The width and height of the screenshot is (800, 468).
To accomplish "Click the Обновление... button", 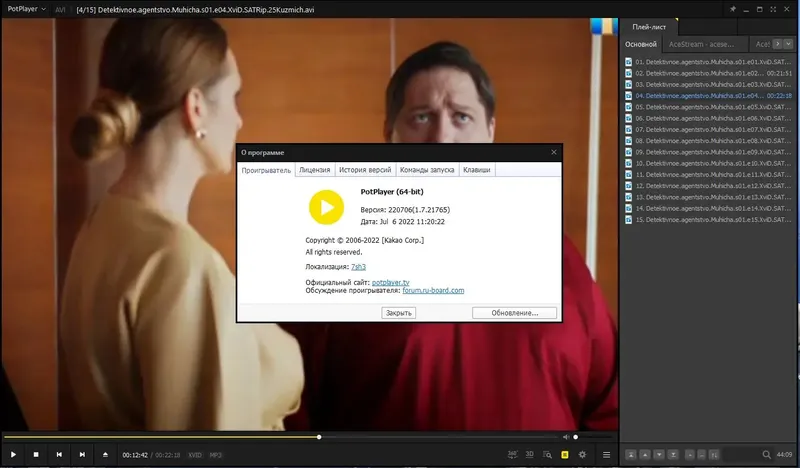I will point(514,313).
